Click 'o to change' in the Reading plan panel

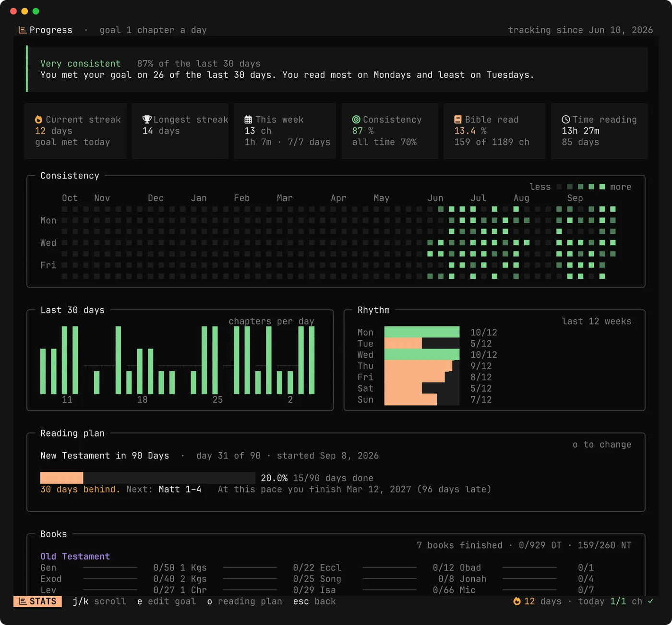[602, 445]
